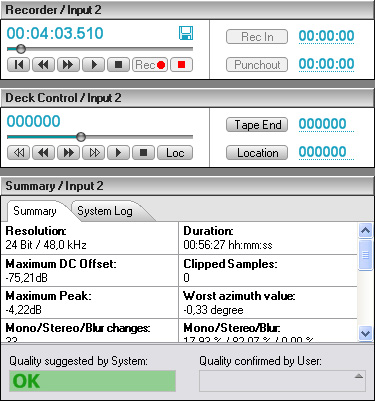Click the summary scrollbar down arrow
375x401 pixels.
pos(366,333)
